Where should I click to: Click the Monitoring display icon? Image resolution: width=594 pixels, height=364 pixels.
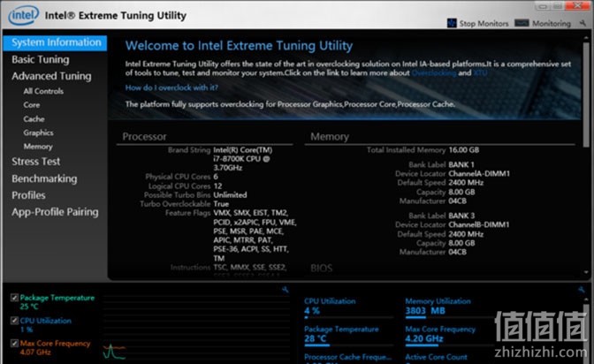(x=522, y=23)
